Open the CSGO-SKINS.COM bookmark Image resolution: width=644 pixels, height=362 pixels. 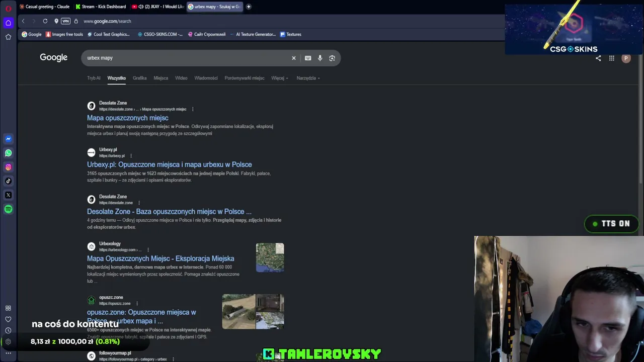(160, 34)
